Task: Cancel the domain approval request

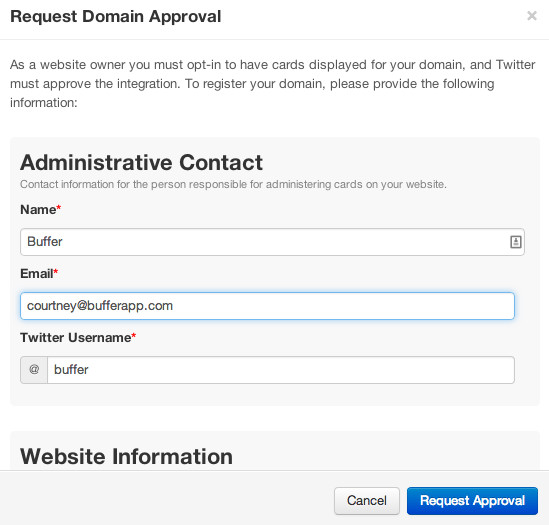Action: tap(367, 500)
